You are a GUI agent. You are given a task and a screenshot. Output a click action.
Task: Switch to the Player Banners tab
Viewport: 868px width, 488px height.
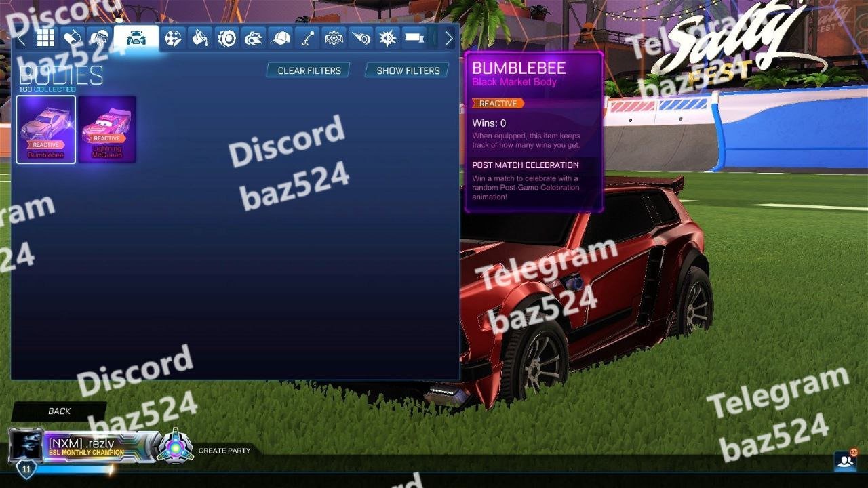(414, 39)
